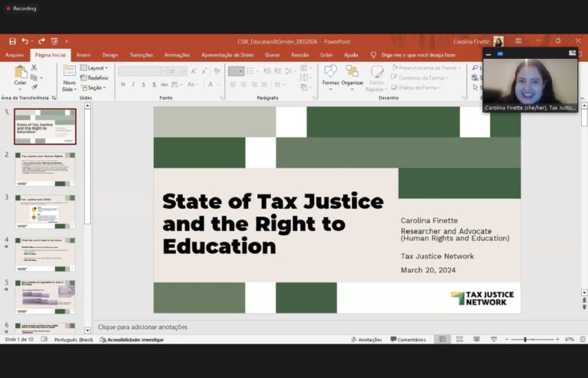Open the Organizar menu

click(352, 77)
